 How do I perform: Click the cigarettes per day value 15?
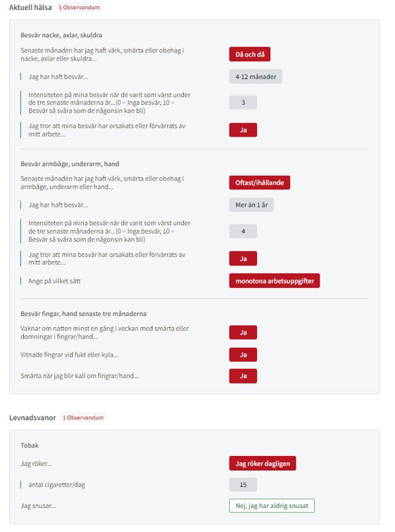(x=243, y=485)
